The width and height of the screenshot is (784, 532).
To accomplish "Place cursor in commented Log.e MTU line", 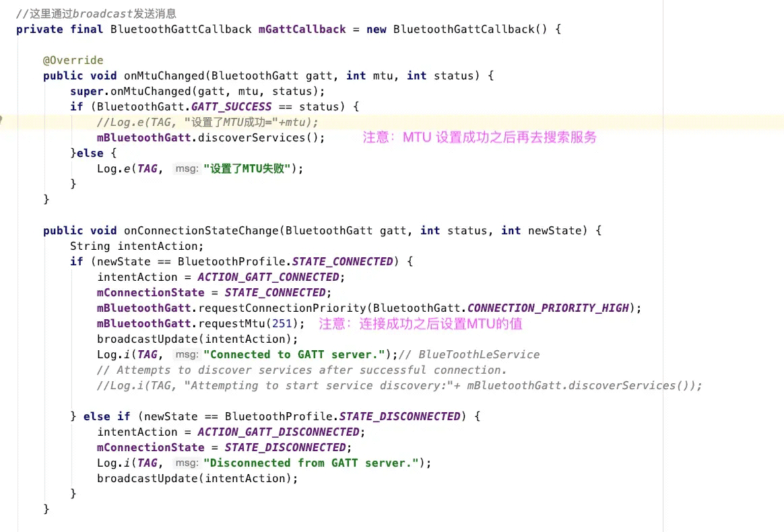I will (x=207, y=123).
